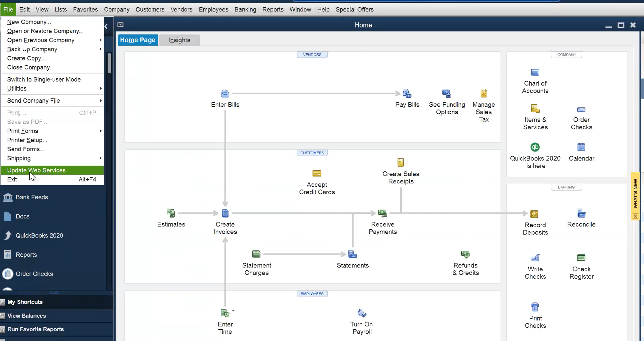Screen dimensions: 644x341
Task: Choose Printer Setup menu item
Action: pos(52,140)
